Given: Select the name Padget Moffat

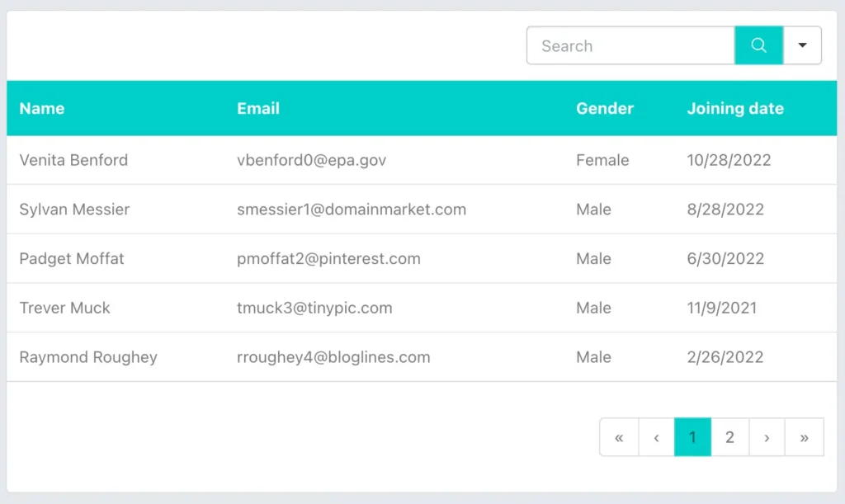Looking at the screenshot, I should coord(72,258).
